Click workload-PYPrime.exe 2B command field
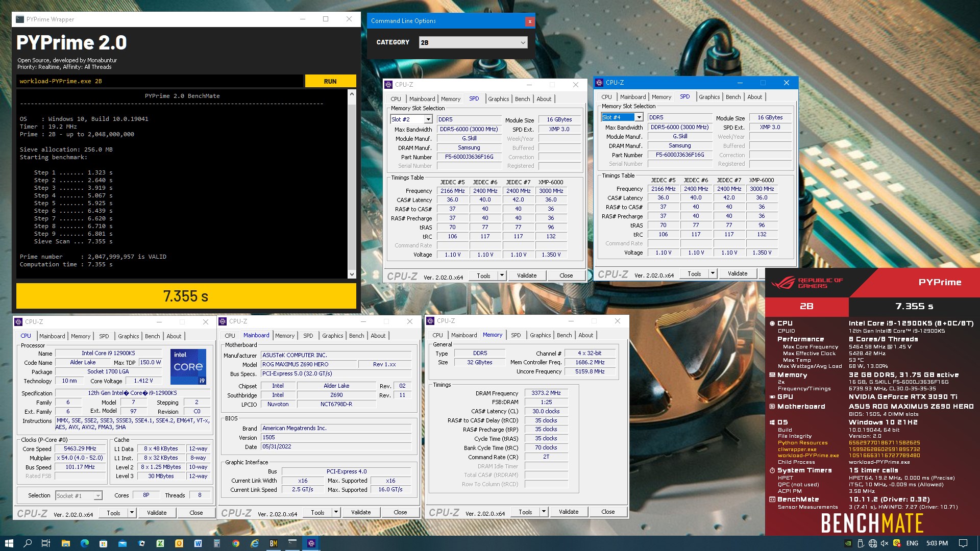 point(159,81)
